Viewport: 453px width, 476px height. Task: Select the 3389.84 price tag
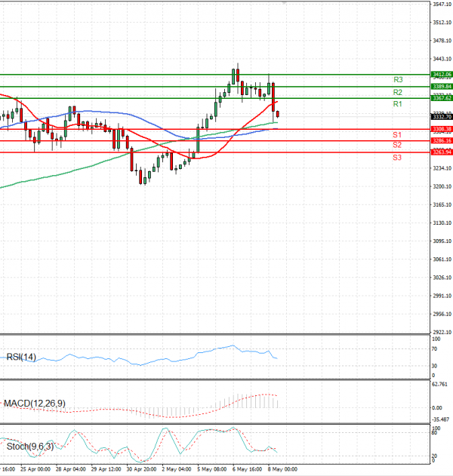(x=441, y=87)
